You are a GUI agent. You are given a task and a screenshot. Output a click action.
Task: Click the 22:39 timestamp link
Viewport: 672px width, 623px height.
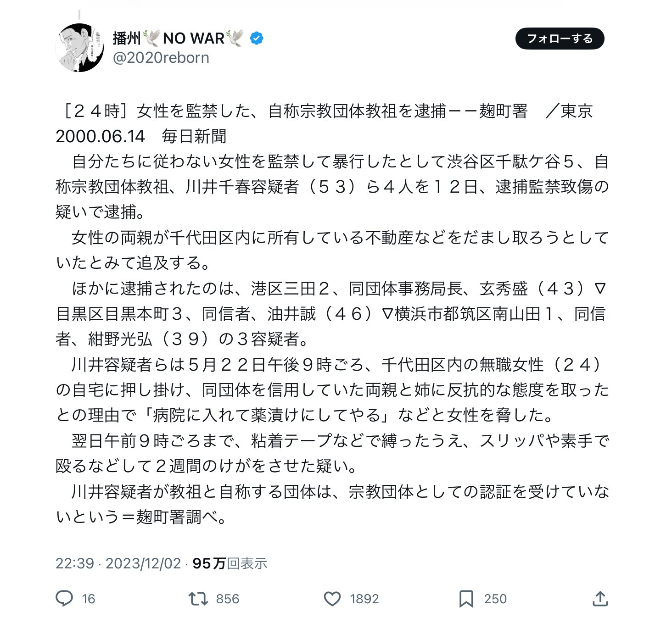pos(74,563)
